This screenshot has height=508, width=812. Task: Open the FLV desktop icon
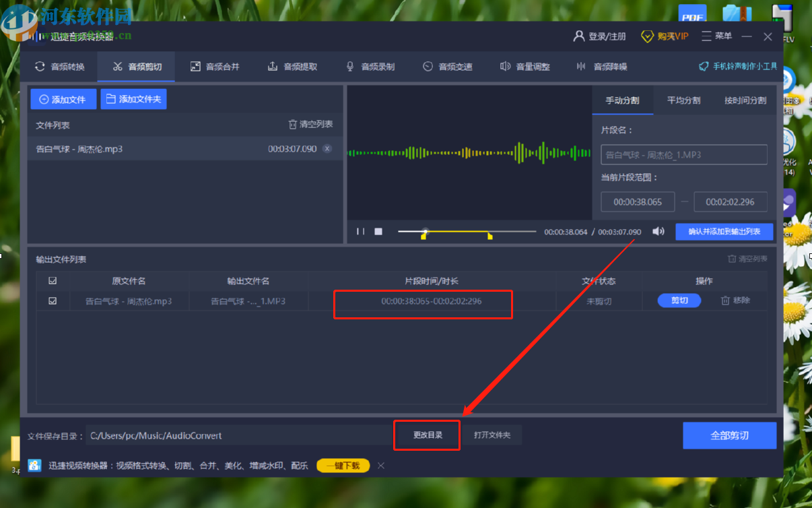point(784,24)
